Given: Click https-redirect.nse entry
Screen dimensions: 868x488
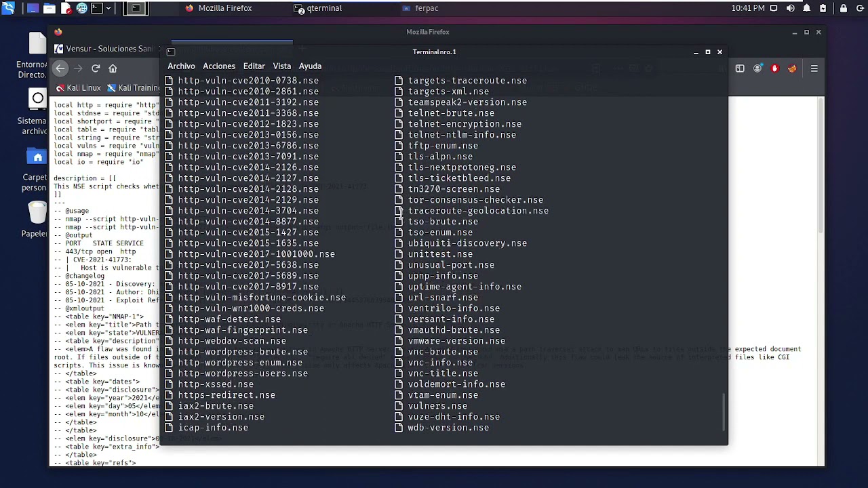Looking at the screenshot, I should (226, 395).
